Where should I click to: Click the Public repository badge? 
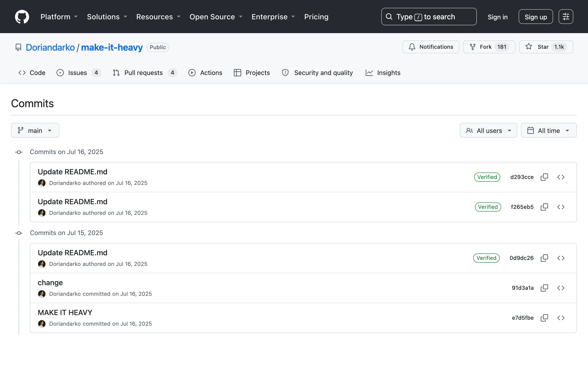point(158,47)
